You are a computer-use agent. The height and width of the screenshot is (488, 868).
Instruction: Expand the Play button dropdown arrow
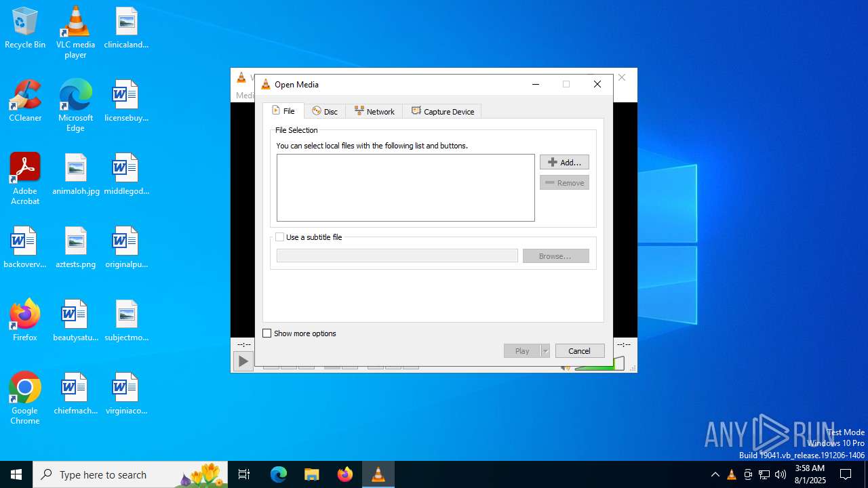coord(545,350)
